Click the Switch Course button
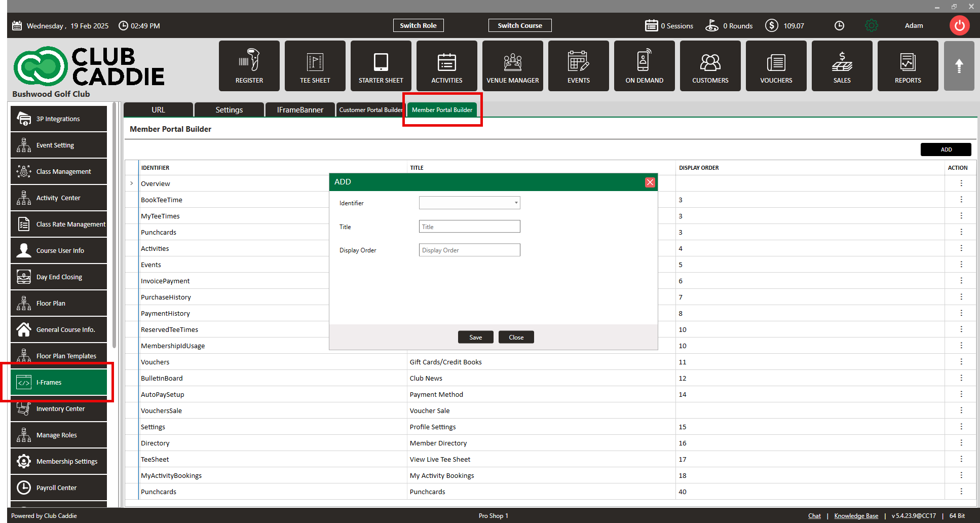The width and height of the screenshot is (980, 523). pyautogui.click(x=520, y=25)
